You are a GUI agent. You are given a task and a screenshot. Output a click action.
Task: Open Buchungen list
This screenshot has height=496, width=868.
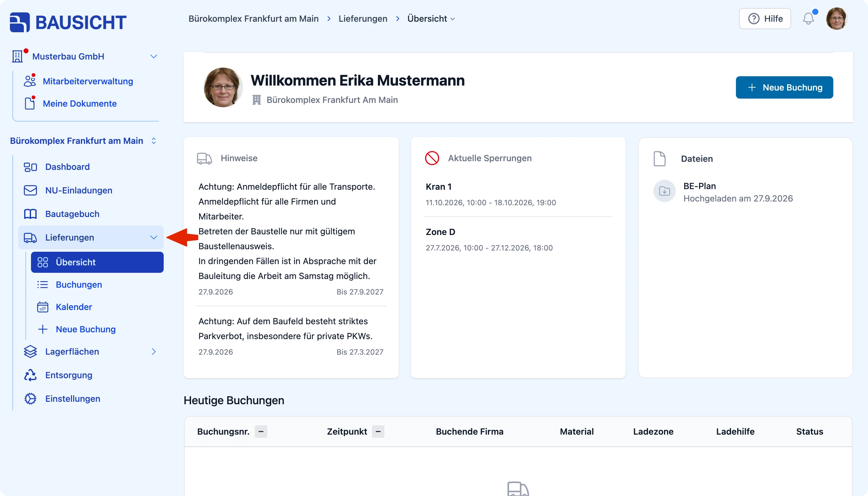tap(79, 285)
